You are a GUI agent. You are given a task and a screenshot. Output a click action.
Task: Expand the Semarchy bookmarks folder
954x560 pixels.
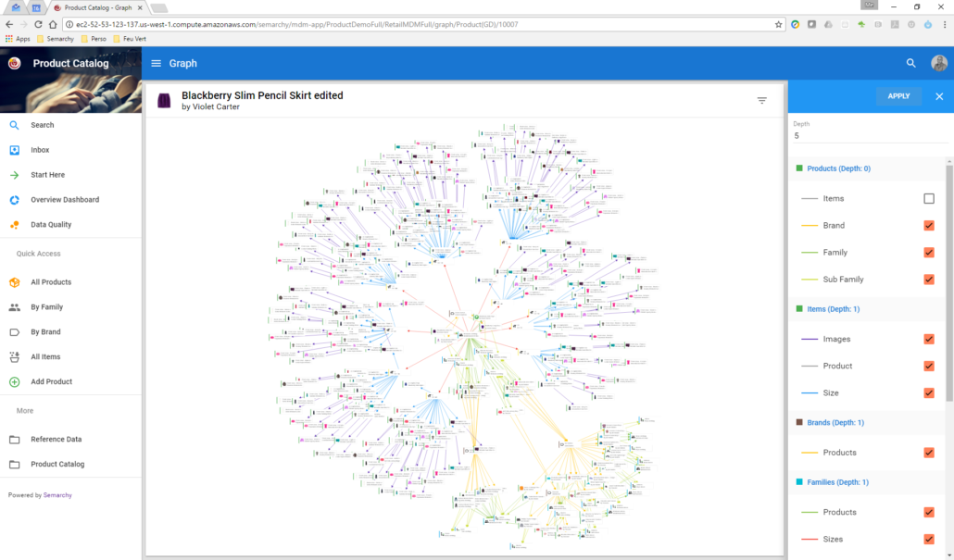54,39
